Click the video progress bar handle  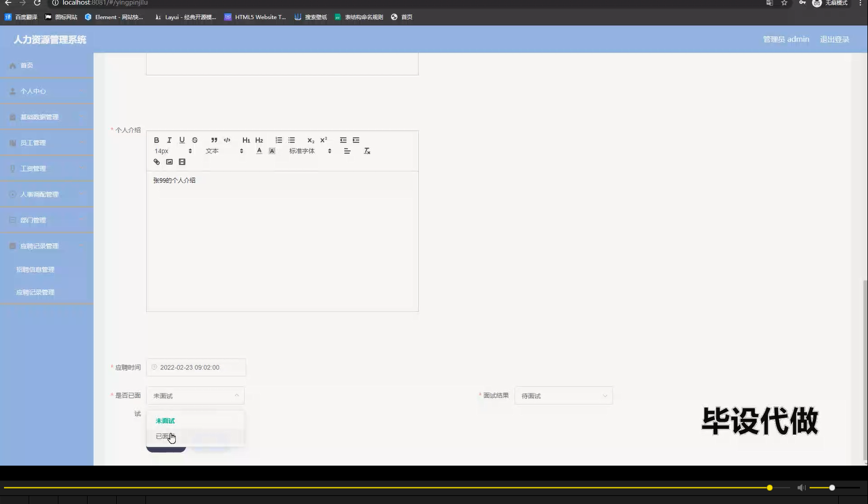point(770,487)
